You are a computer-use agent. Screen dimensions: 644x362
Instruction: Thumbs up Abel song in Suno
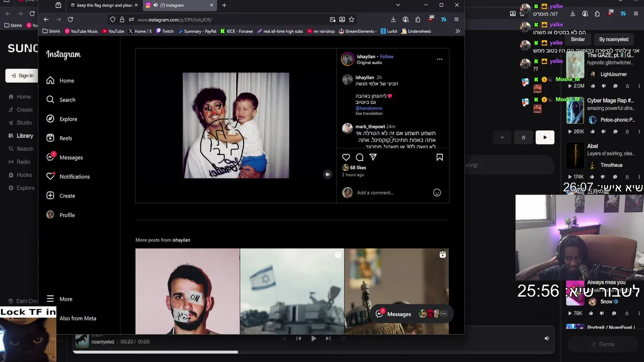[x=592, y=177]
